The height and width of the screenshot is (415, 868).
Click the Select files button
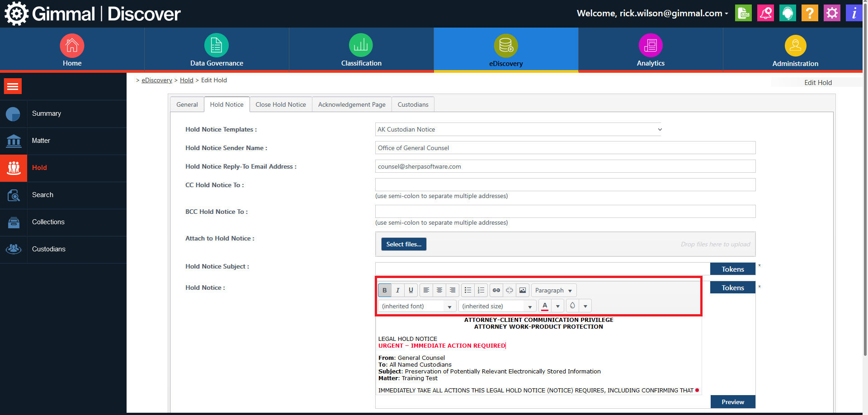click(403, 244)
